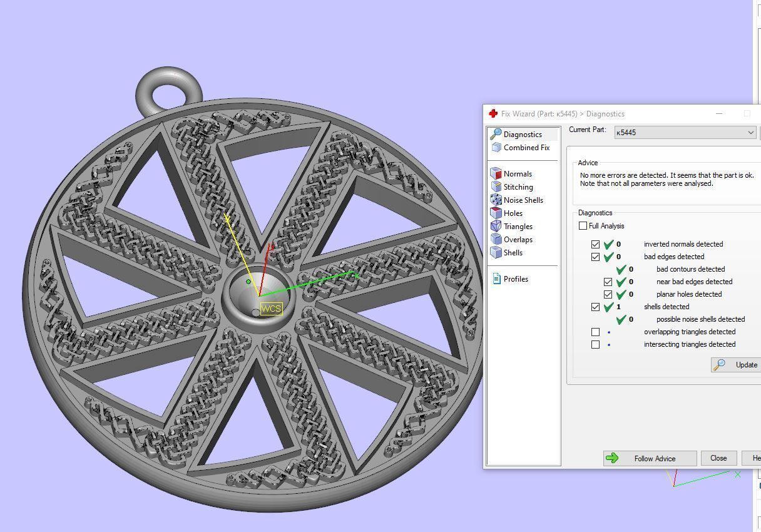Select the Shells section

click(513, 252)
